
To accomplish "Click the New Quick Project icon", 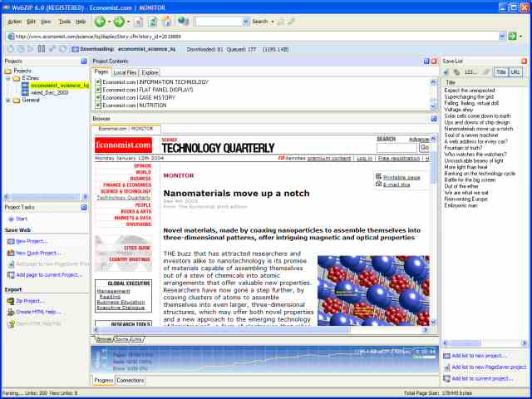I will [11, 253].
